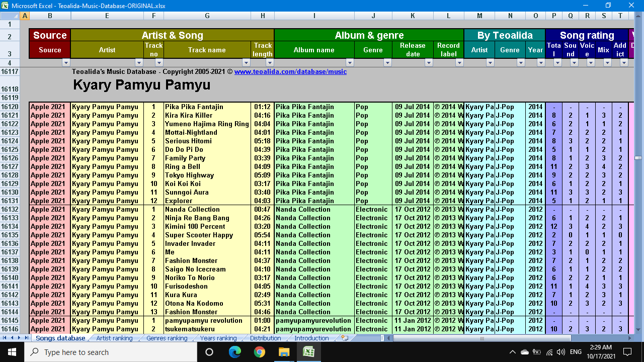This screenshot has height=362, width=644.
Task: Launch Google Chrome from the taskbar
Action: pyautogui.click(x=260, y=352)
